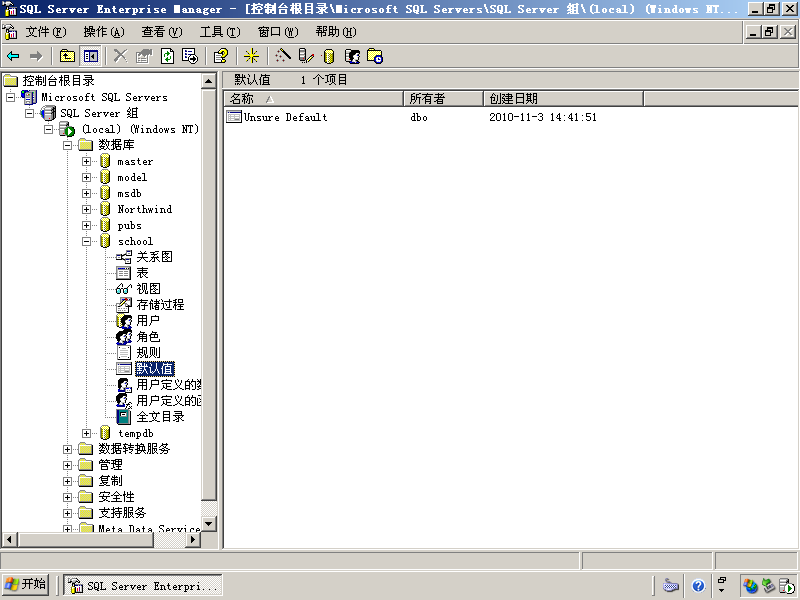Expand the 数据转换服务 folder
This screenshot has width=800, height=600.
(67, 449)
